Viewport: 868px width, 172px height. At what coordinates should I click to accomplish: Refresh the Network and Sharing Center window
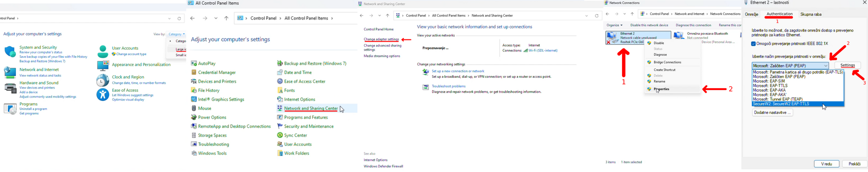click(597, 16)
